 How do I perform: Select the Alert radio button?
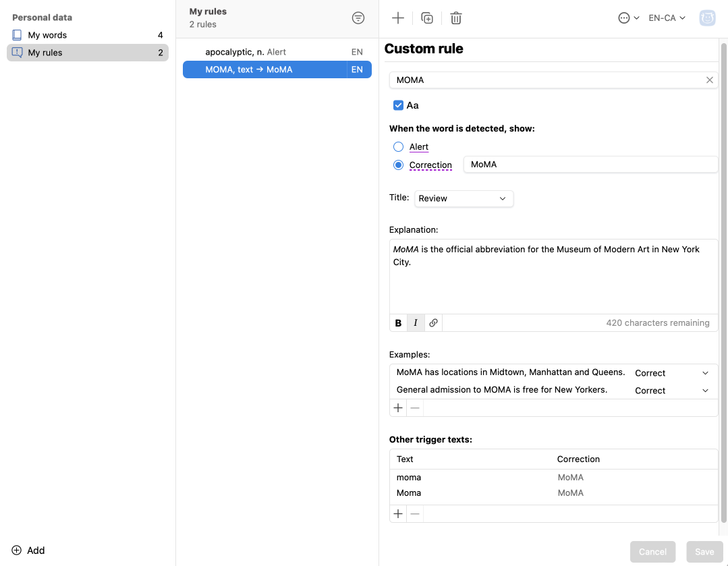coord(398,147)
